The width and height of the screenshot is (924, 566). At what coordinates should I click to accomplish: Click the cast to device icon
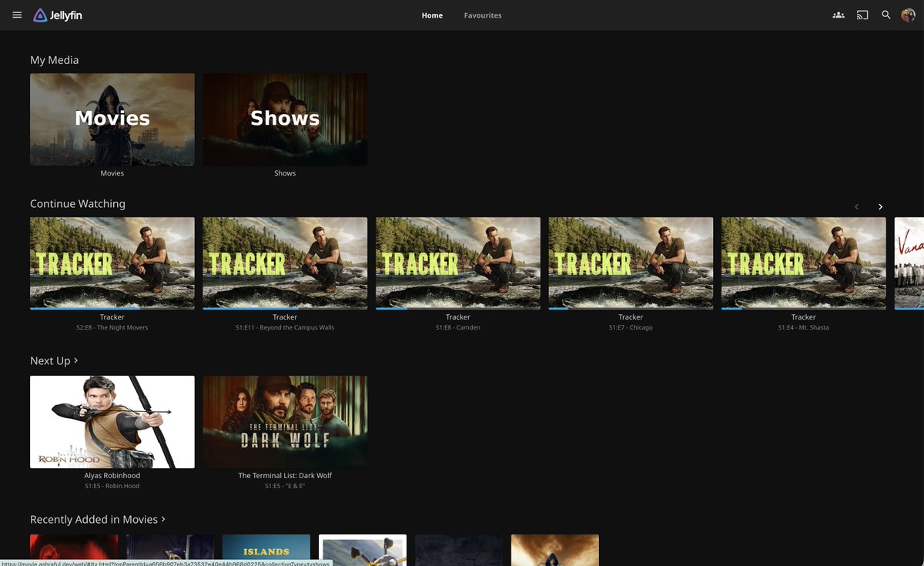pyautogui.click(x=862, y=15)
